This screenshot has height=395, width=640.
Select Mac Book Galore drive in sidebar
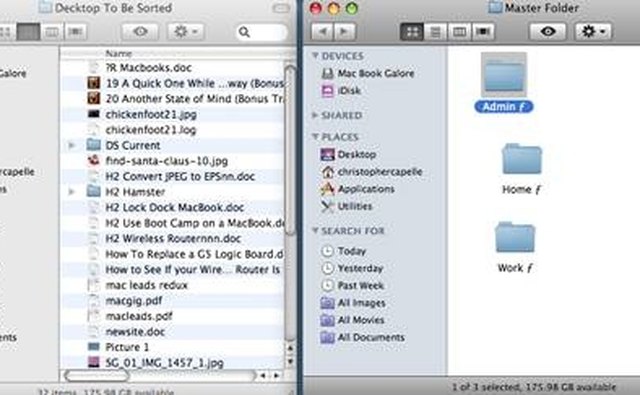tap(367, 73)
